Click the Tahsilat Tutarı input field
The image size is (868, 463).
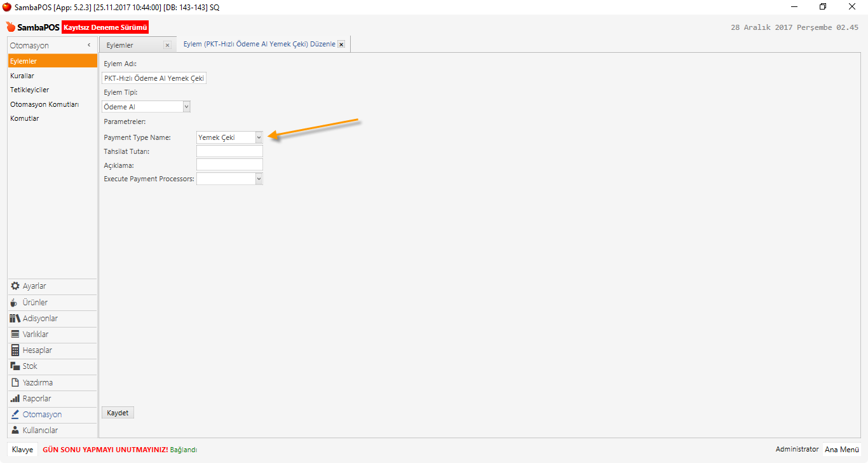(x=229, y=151)
